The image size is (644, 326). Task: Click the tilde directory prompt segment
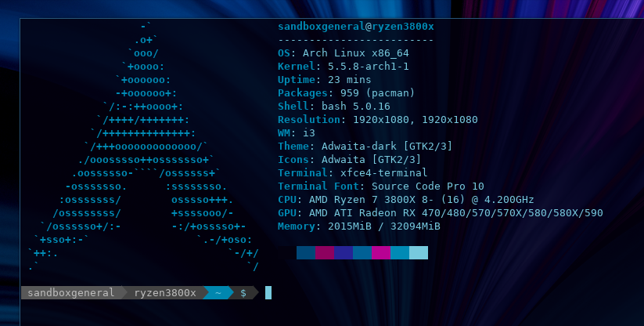tap(218, 293)
